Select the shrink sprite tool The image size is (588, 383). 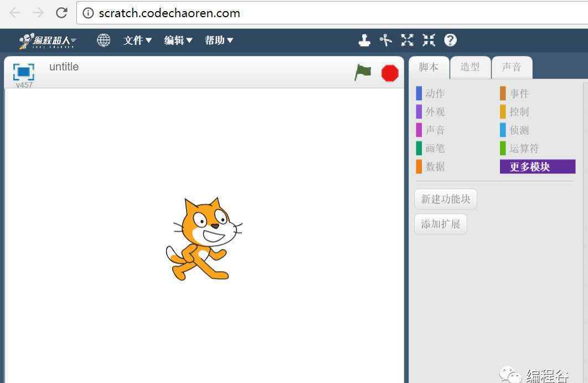[429, 40]
